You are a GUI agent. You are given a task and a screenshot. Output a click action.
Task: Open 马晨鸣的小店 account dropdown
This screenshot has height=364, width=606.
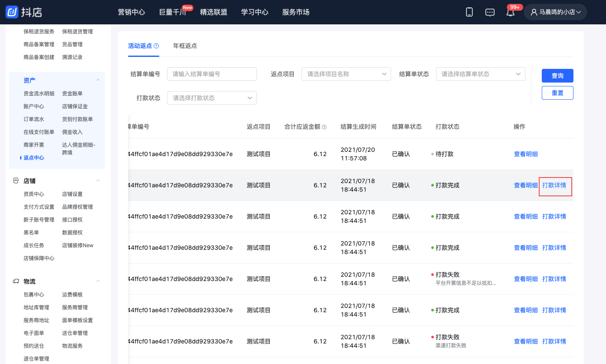pyautogui.click(x=555, y=12)
